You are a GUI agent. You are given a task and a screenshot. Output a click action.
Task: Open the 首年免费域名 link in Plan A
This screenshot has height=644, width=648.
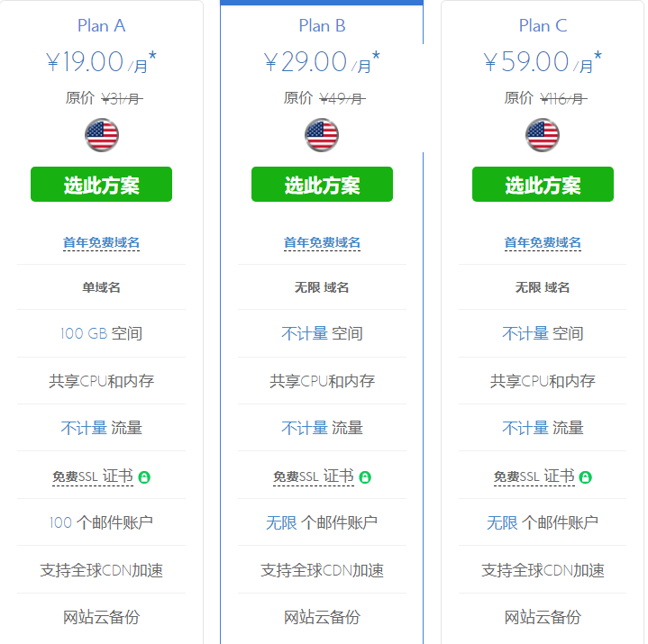coord(101,242)
